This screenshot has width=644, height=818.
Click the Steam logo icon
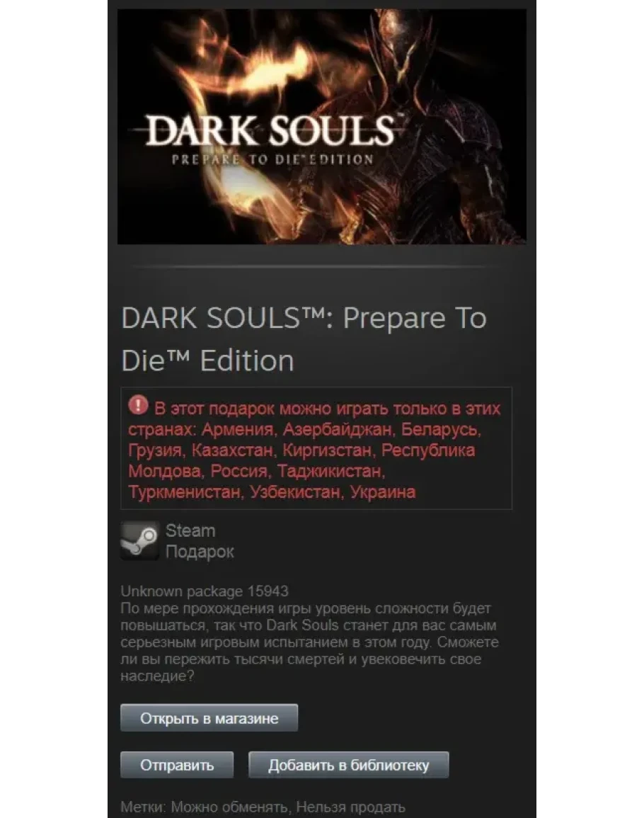[x=139, y=540]
